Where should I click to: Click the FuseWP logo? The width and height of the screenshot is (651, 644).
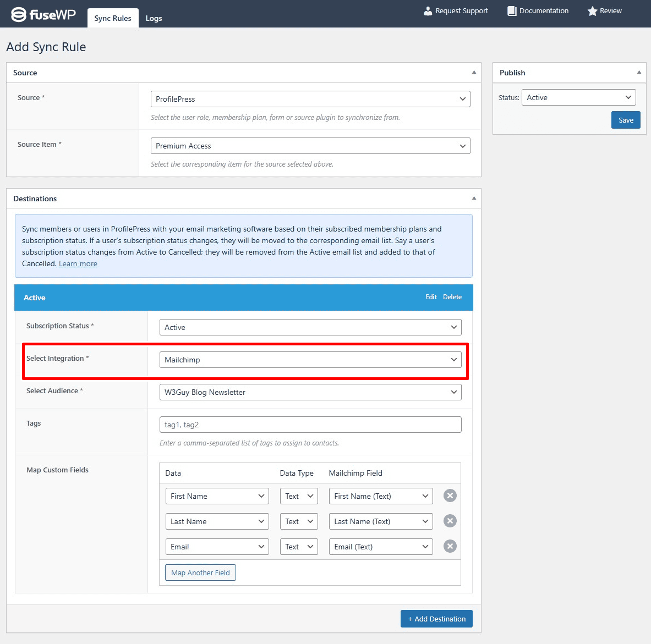click(x=43, y=14)
